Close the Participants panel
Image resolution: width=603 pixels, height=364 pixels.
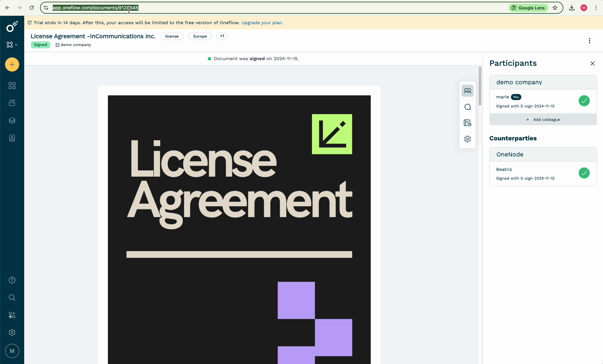593,63
